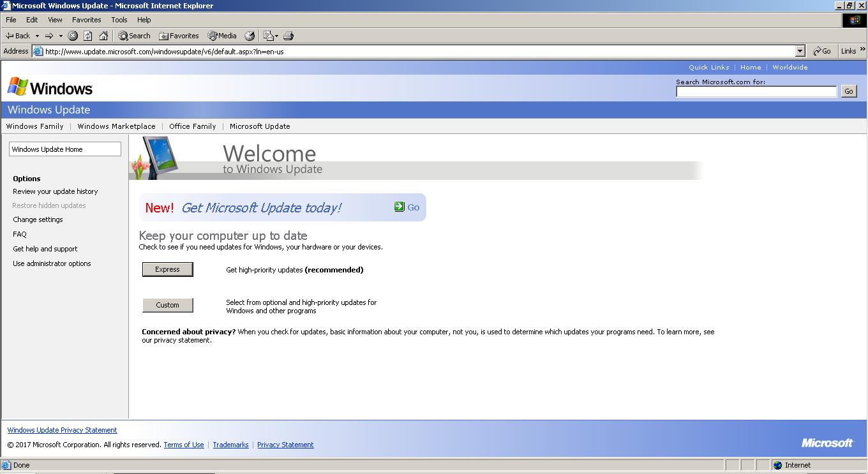
Task: Expand the Address bar dropdown arrow
Action: tap(800, 51)
